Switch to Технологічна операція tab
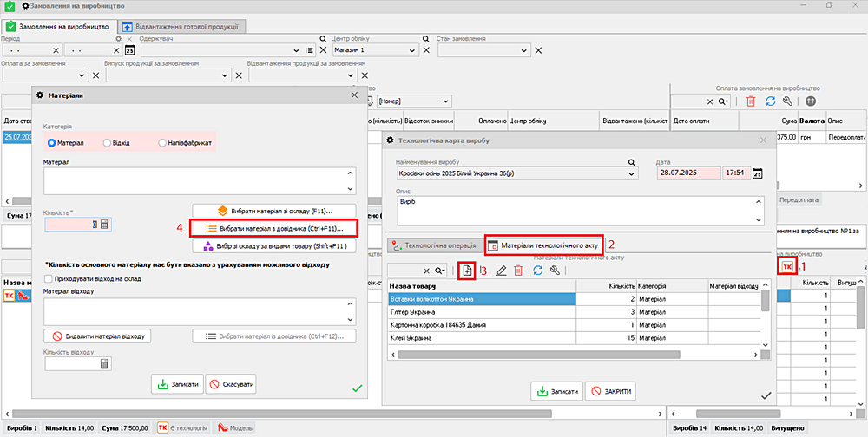The image size is (868, 437). pyautogui.click(x=433, y=245)
